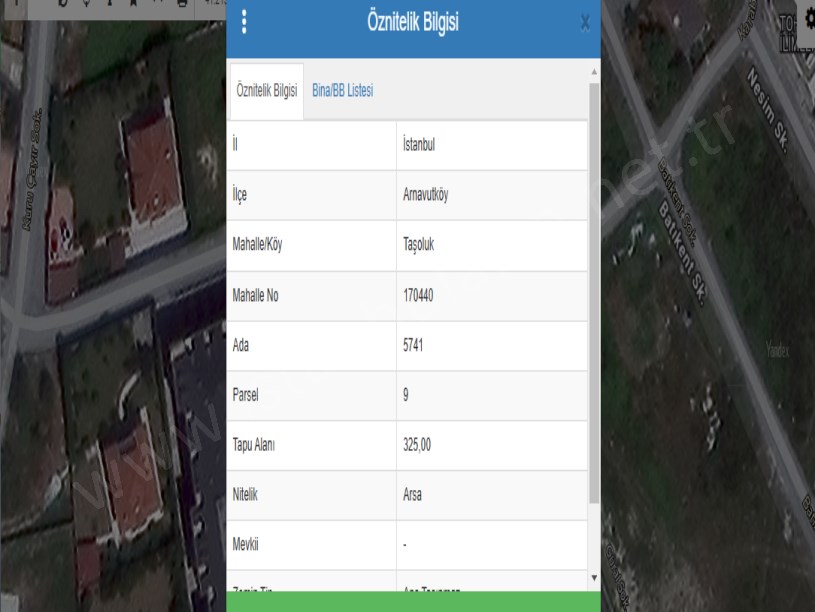The width and height of the screenshot is (815, 612).
Task: Click the scrollbar up arrow
Action: 595,73
